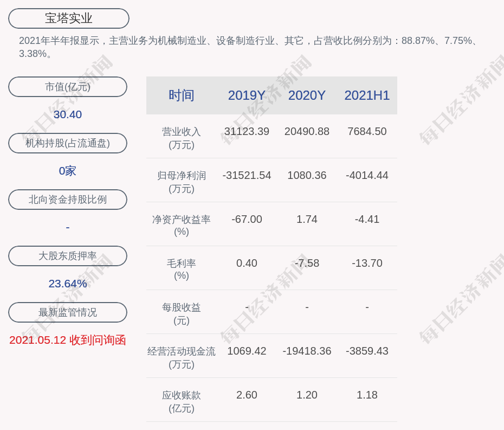Click ROE value -67.00
The width and height of the screenshot is (504, 430).
(247, 220)
